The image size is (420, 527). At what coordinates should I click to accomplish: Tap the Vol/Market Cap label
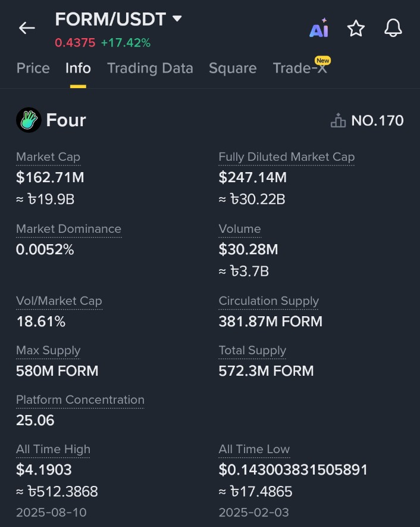point(59,301)
